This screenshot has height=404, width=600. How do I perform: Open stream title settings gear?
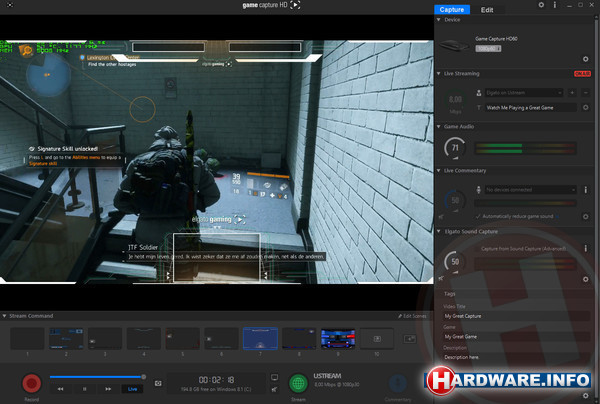tap(585, 108)
